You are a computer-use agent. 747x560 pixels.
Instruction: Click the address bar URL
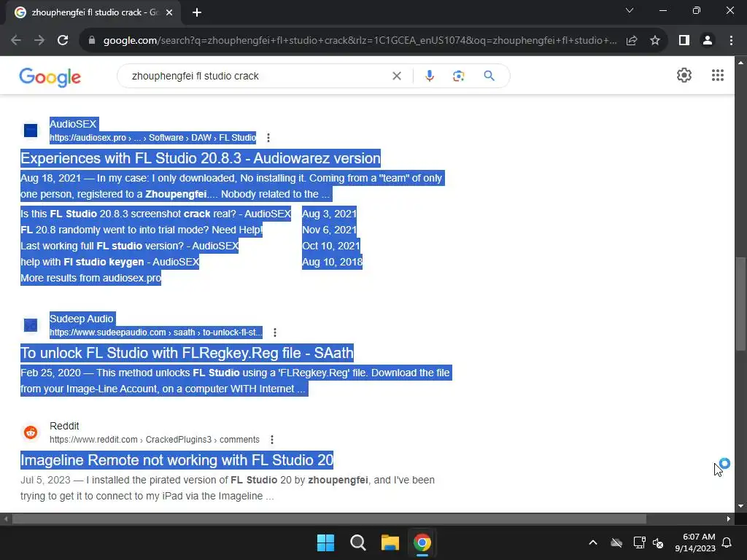(360, 41)
